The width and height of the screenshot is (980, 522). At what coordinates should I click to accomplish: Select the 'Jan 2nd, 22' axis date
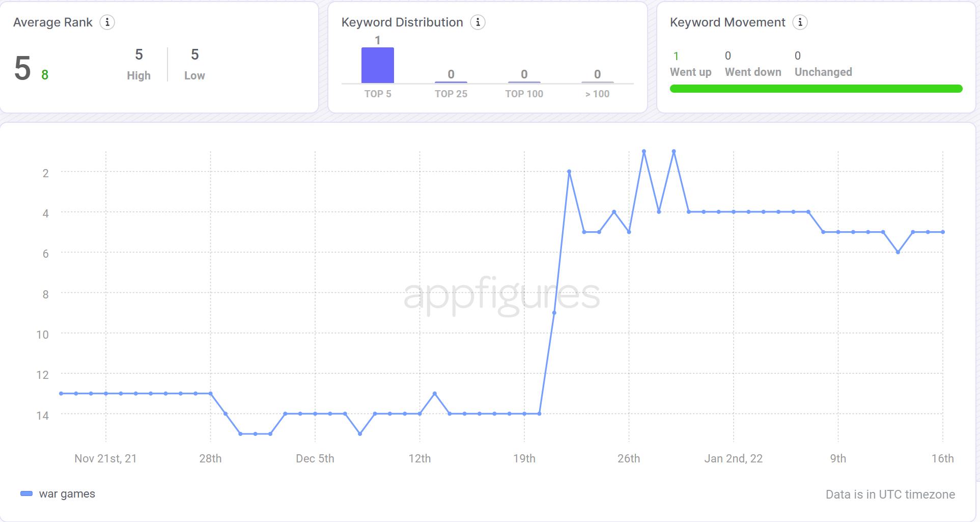pos(734,458)
